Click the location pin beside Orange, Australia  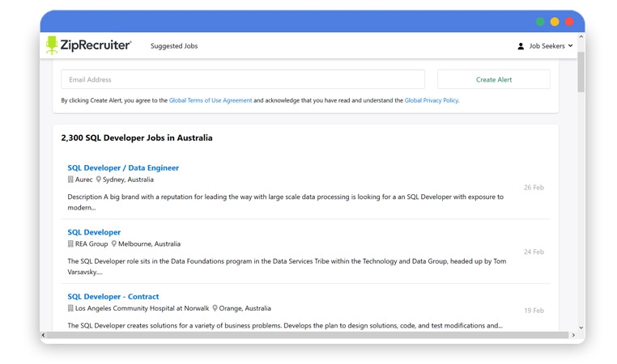click(x=215, y=308)
